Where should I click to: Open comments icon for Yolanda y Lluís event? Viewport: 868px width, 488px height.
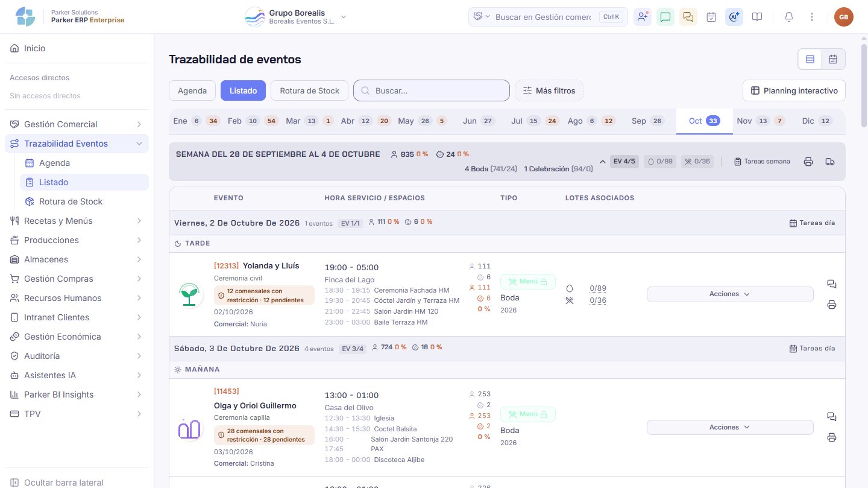(x=832, y=284)
